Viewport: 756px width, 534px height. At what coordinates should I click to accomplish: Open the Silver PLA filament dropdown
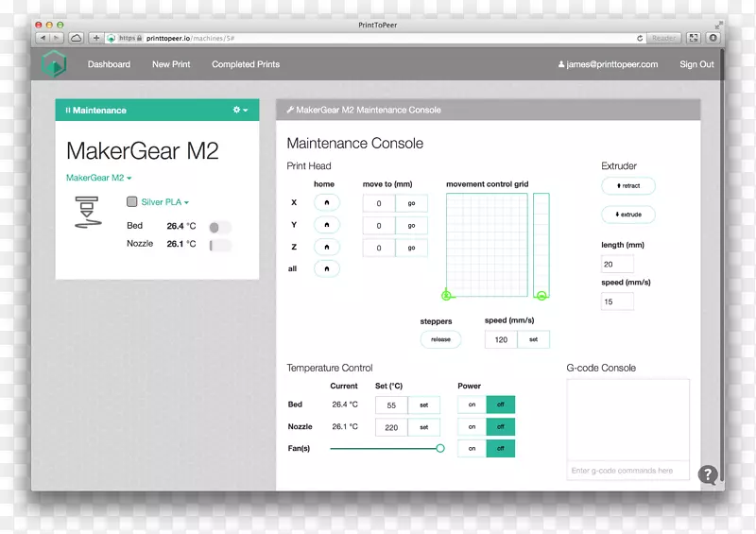[x=165, y=202]
